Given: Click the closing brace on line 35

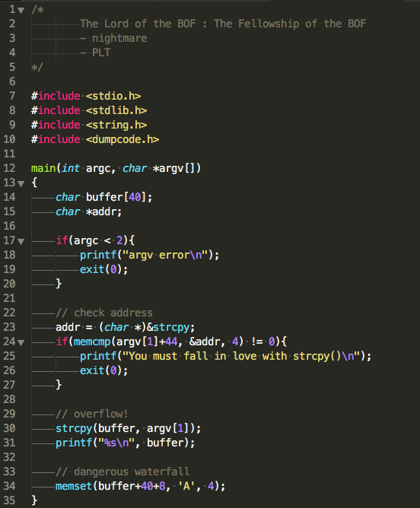Looking at the screenshot, I should click(x=34, y=500).
